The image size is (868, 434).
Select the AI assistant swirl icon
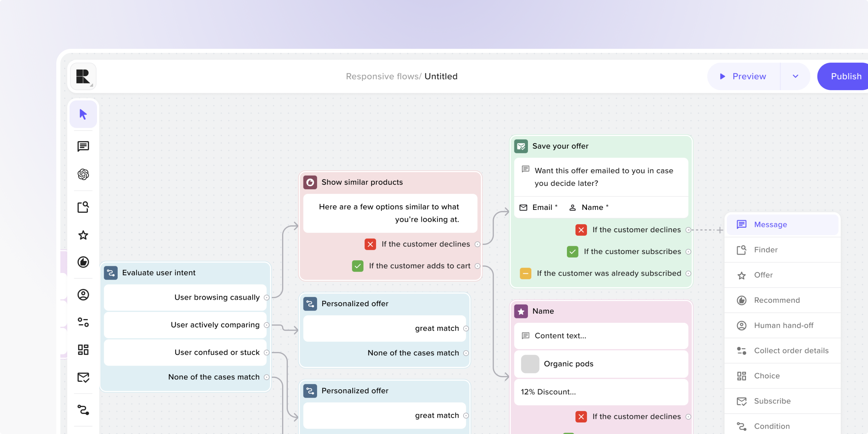pyautogui.click(x=83, y=174)
